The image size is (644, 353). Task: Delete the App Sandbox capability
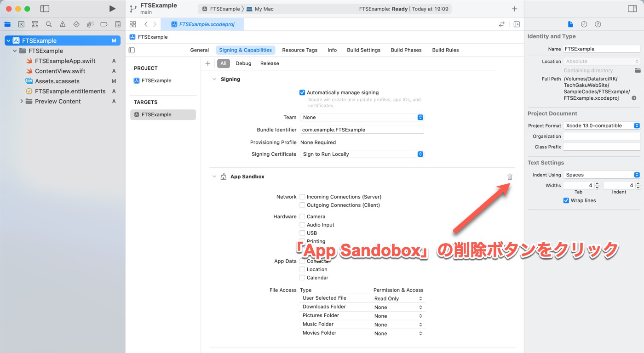coord(510,176)
